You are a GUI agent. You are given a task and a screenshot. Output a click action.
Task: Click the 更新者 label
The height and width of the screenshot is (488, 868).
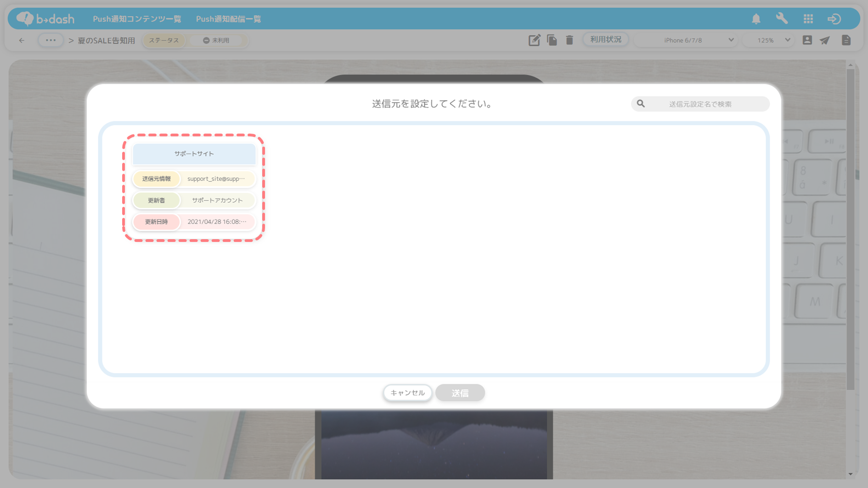[x=157, y=200]
